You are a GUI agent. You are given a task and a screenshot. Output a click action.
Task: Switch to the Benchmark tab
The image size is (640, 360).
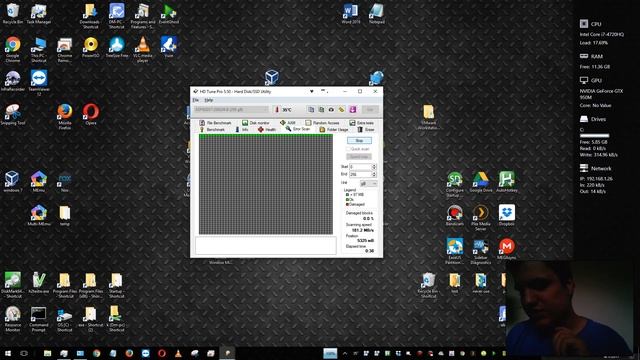(x=212, y=129)
